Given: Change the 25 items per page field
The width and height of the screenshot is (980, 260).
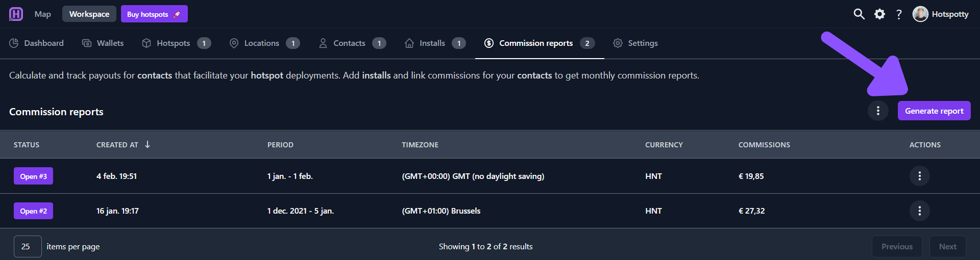Looking at the screenshot, I should pos(28,246).
